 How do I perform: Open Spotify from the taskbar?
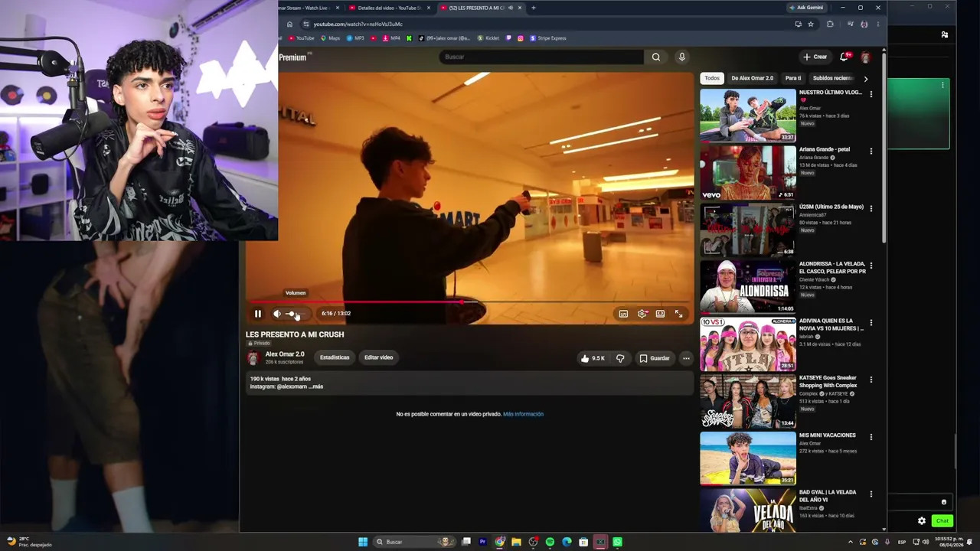tap(550, 542)
